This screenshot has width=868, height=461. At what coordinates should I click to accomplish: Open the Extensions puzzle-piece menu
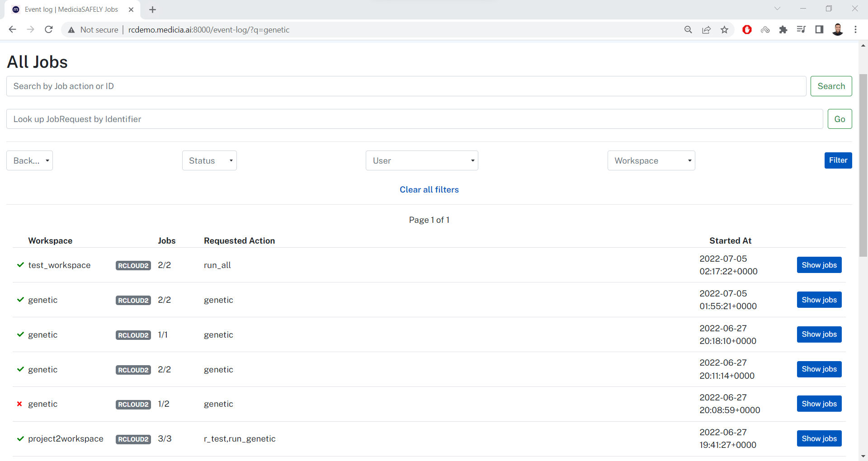783,30
